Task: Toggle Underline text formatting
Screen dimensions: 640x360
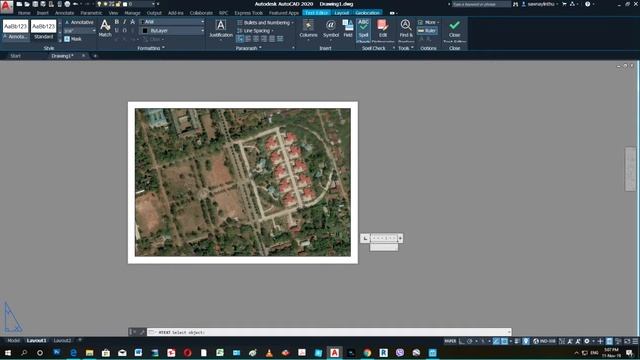Action: 117,30
